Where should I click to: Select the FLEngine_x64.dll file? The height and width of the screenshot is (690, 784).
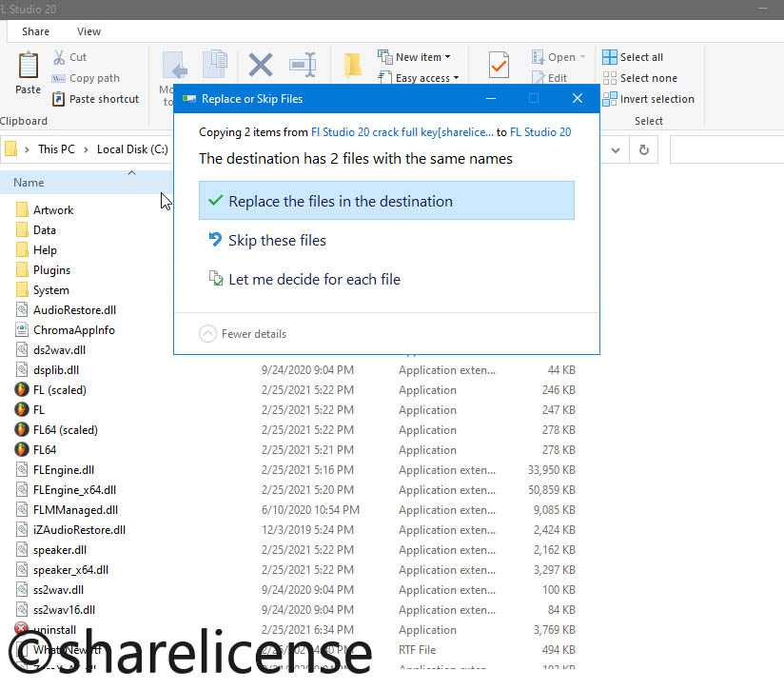pos(74,490)
